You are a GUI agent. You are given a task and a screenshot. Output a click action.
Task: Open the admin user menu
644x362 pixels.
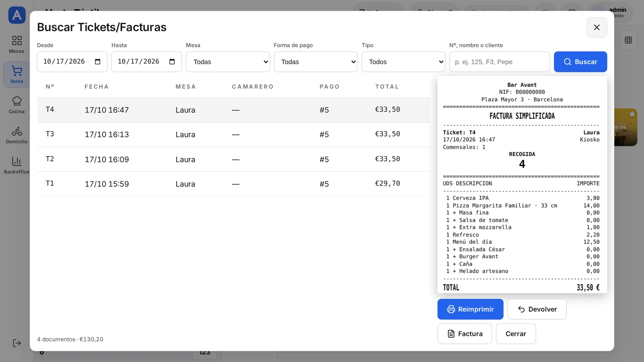[610, 12]
